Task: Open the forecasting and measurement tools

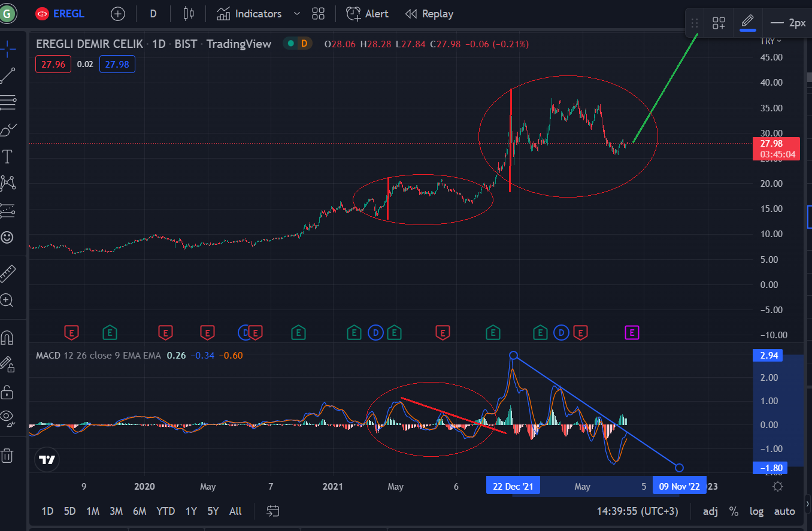Action: [8, 210]
